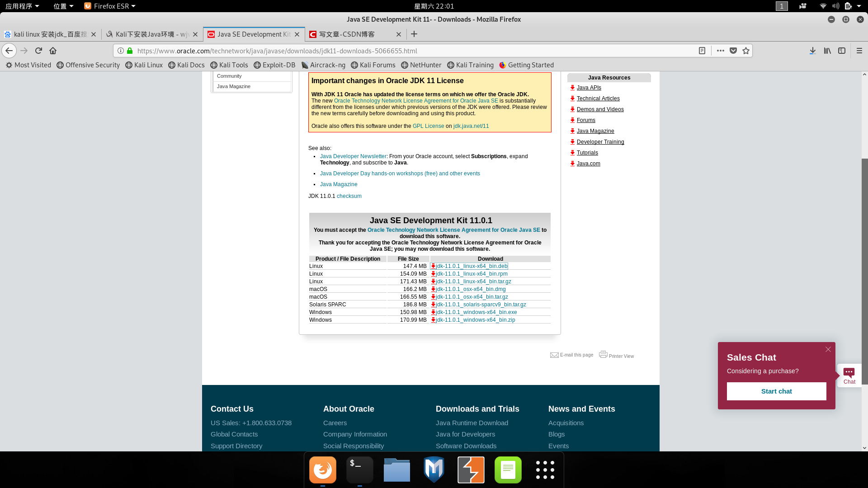868x488 pixels.
Task: Click the bookmark star icon in toolbar
Action: (x=746, y=51)
